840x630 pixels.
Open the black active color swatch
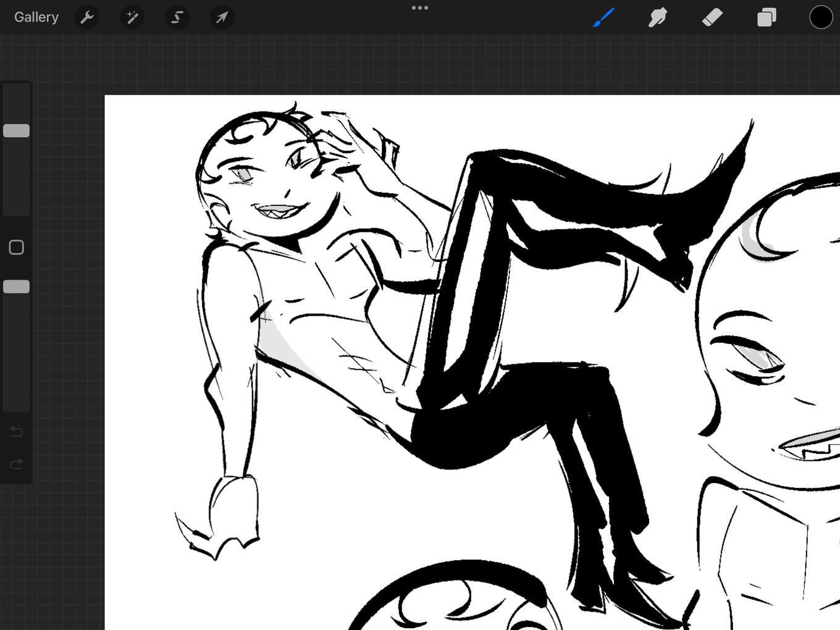click(x=821, y=17)
